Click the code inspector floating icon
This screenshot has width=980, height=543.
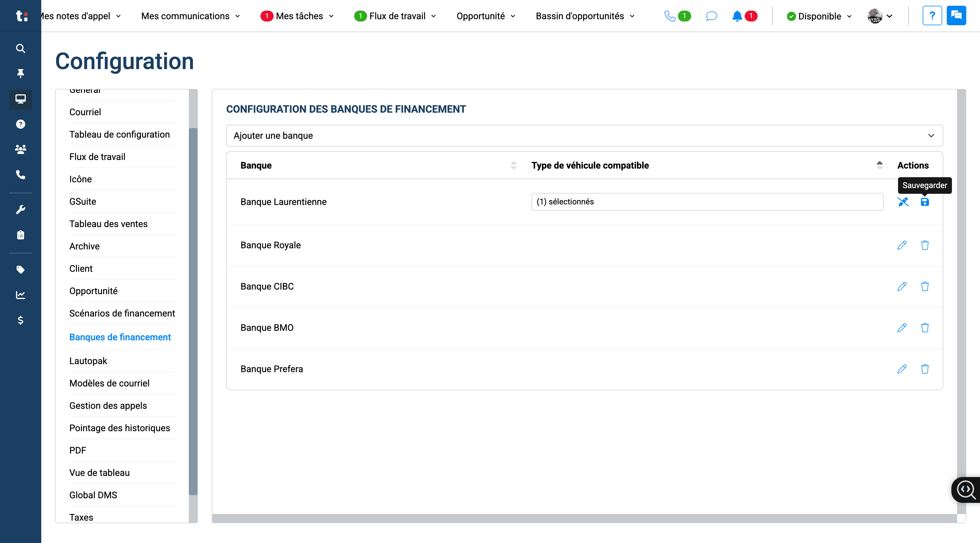(966, 490)
